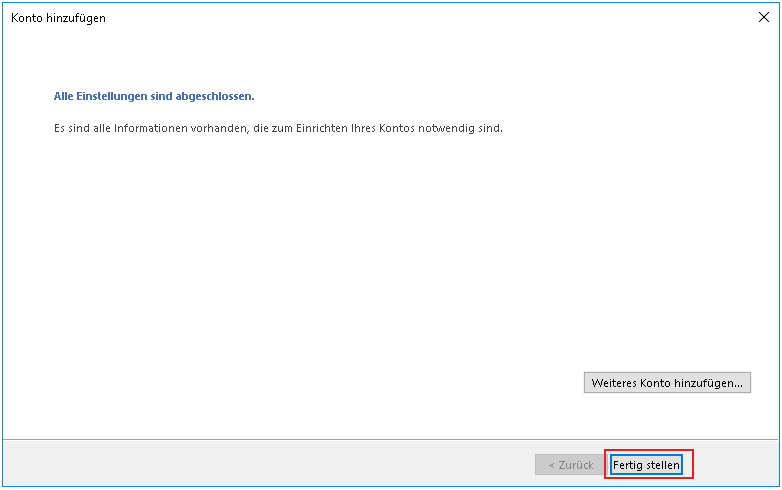Screen dimensions: 782x490
Task: Click Weiteres Konto hinzufügen button
Action: point(667,383)
